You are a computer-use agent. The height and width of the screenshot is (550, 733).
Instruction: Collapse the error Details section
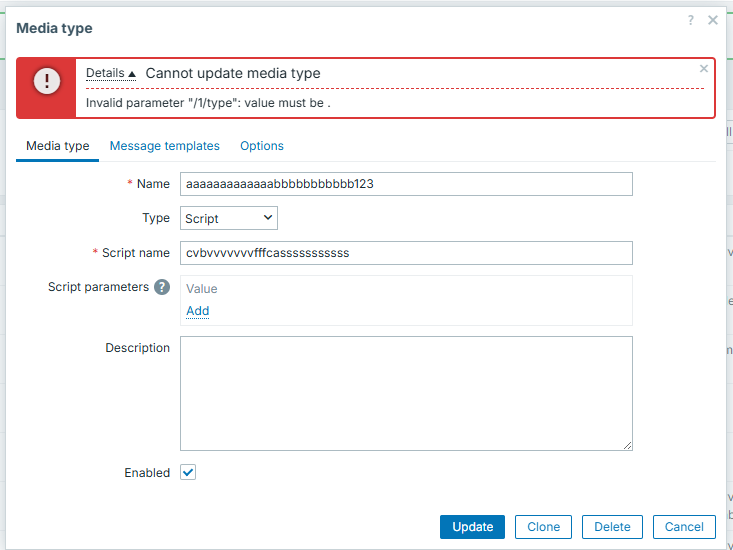click(x=110, y=73)
